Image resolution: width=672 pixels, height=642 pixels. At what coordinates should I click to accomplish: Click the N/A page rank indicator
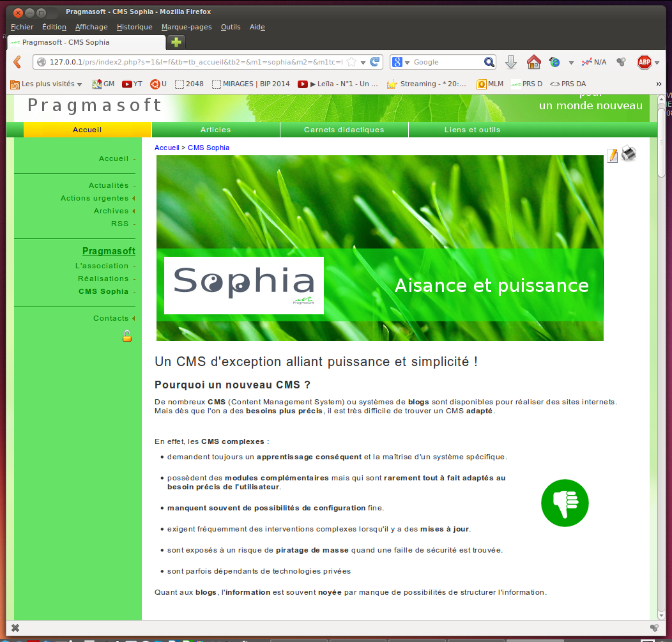(594, 62)
